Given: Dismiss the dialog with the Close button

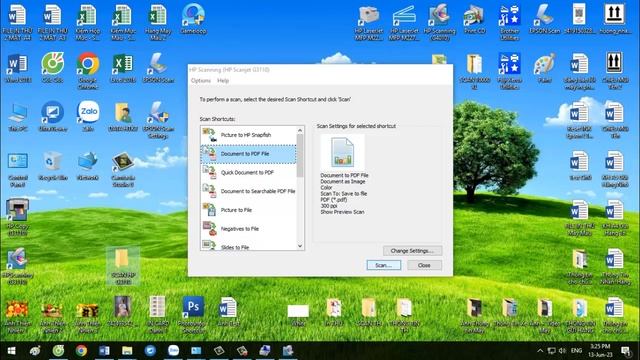Looking at the screenshot, I should pyautogui.click(x=424, y=265).
